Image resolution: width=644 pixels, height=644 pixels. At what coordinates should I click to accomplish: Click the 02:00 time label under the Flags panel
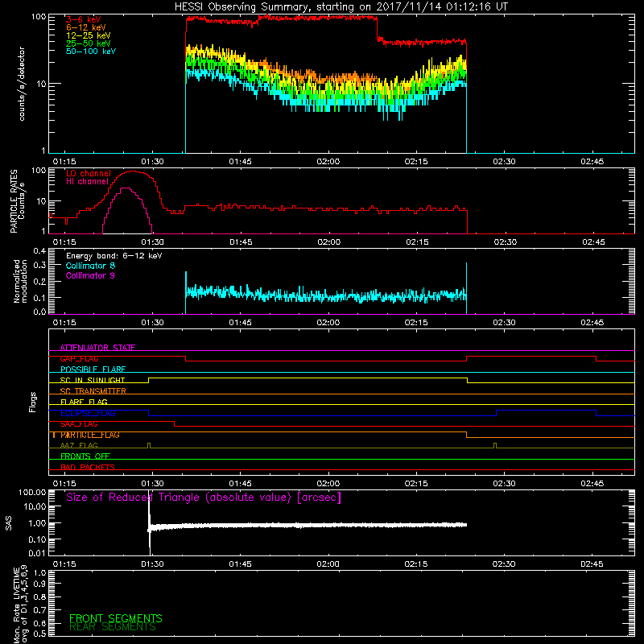(x=328, y=484)
